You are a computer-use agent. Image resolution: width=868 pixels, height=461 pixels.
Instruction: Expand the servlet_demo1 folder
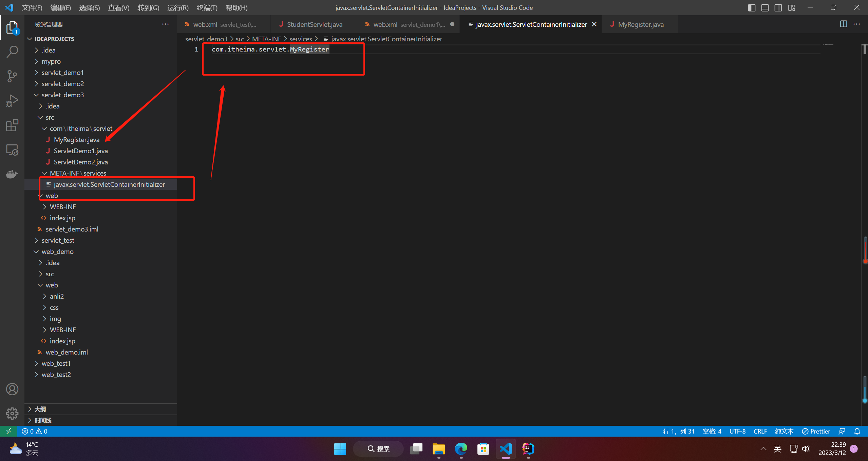[x=101, y=73]
